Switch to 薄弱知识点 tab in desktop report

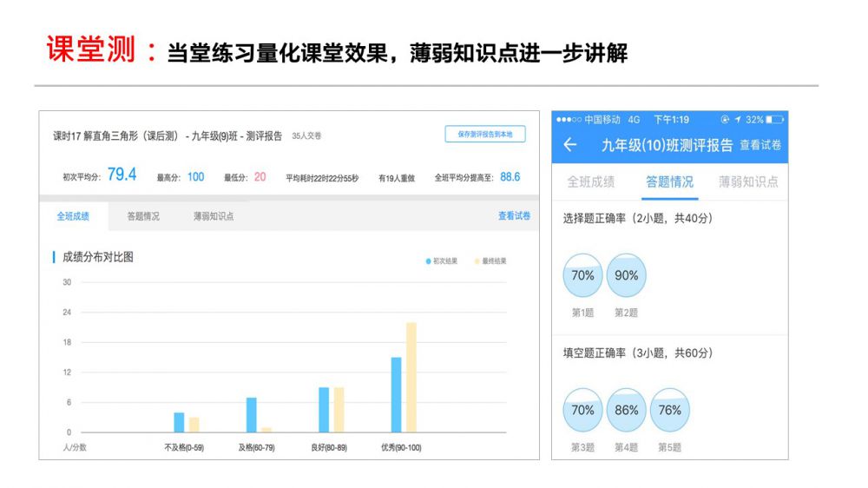[x=214, y=216]
